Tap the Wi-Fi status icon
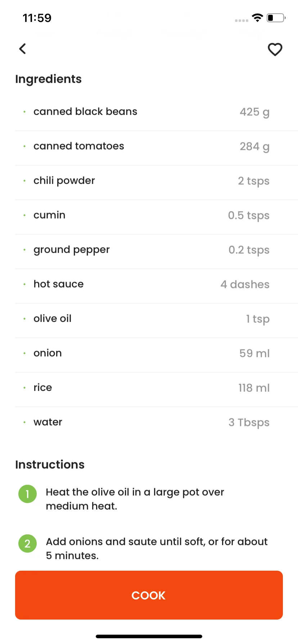 [x=257, y=18]
